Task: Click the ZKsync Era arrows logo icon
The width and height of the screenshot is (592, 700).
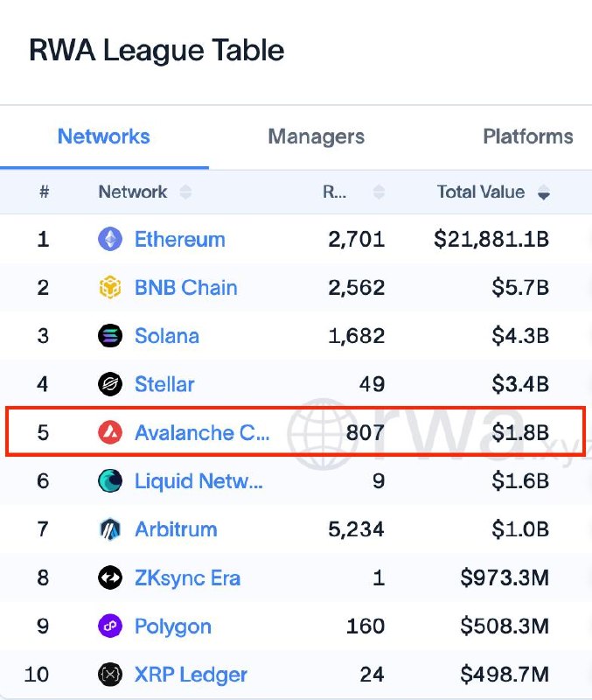Action: click(110, 577)
